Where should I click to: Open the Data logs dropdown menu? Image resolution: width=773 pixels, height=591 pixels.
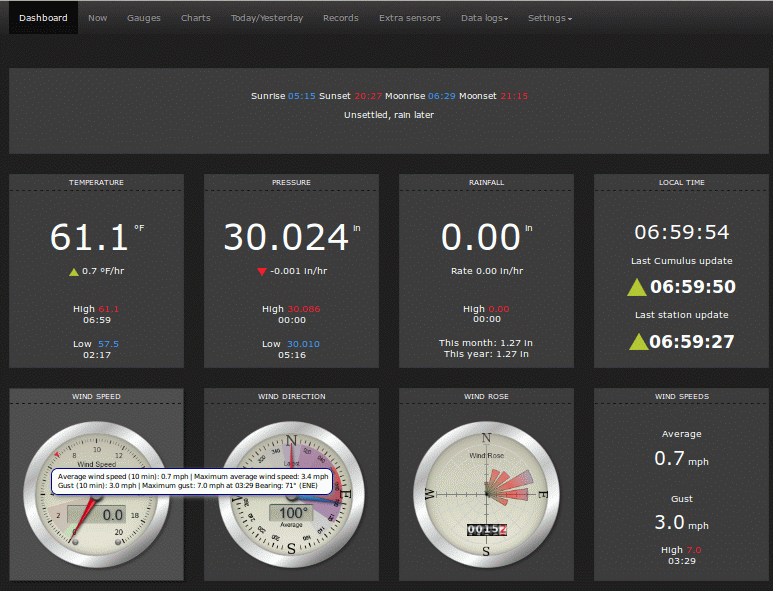point(484,18)
